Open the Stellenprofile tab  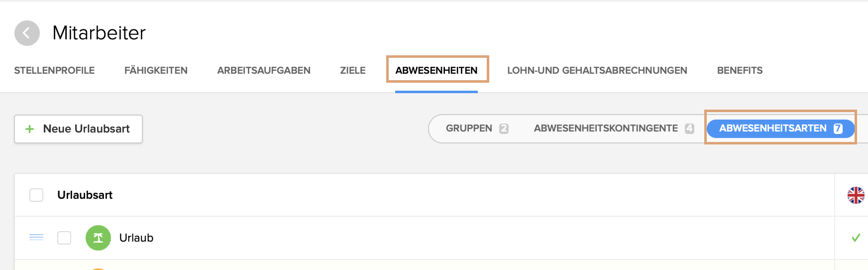coord(54,71)
